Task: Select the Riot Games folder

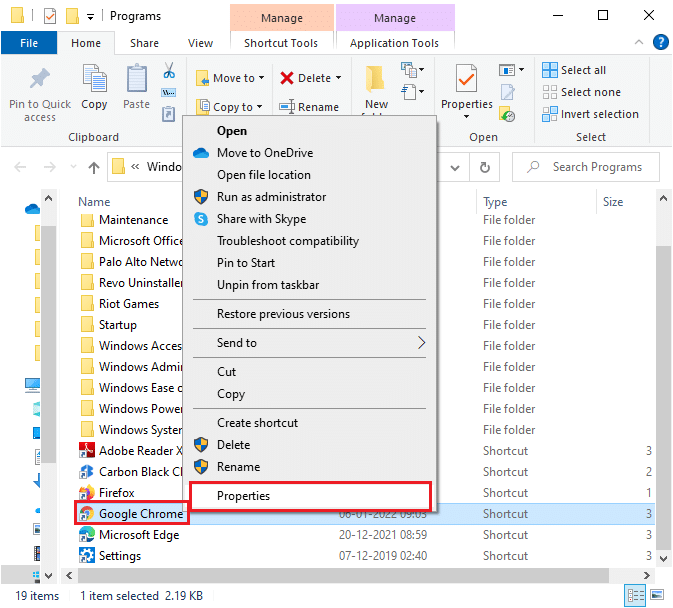Action: [120, 304]
